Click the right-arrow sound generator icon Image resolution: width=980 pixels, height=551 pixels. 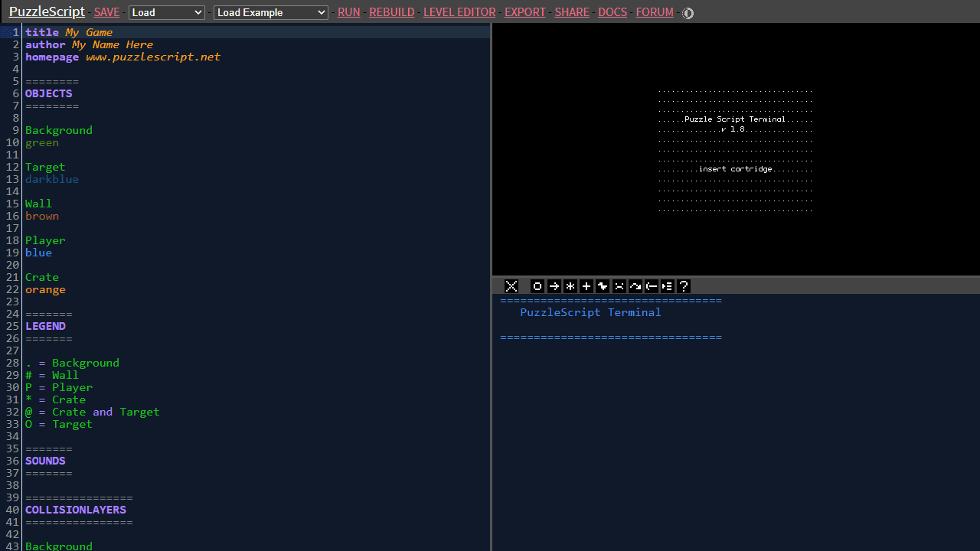click(554, 286)
